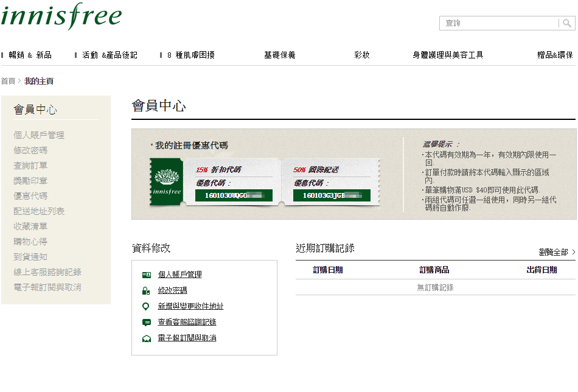
Task: Click the 近期訂購記錄 heading
Action: (x=325, y=248)
